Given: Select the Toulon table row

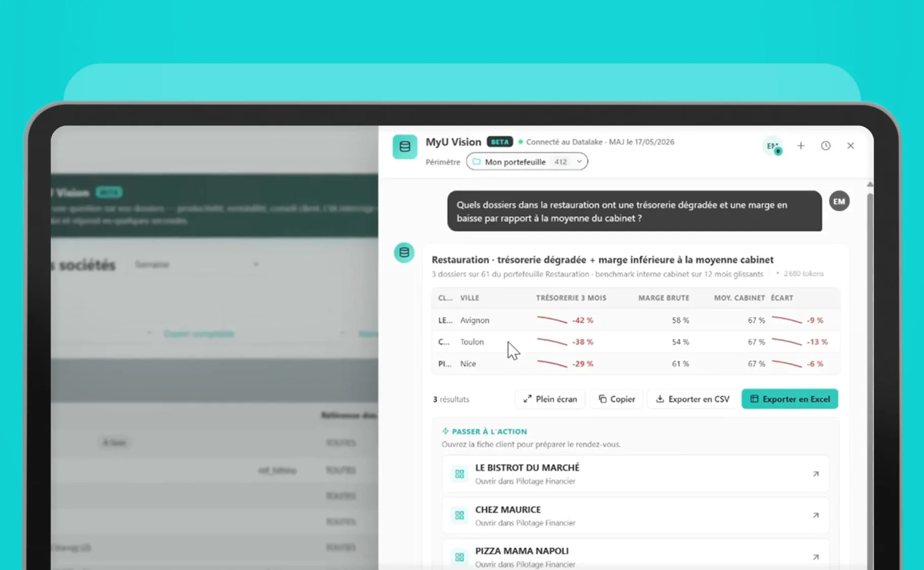Looking at the screenshot, I should (636, 342).
